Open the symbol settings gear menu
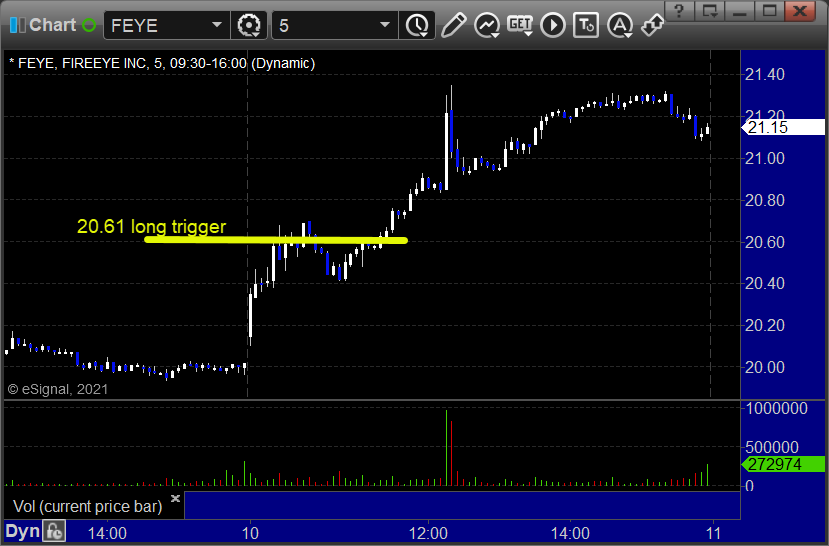The image size is (829, 546). coord(249,25)
